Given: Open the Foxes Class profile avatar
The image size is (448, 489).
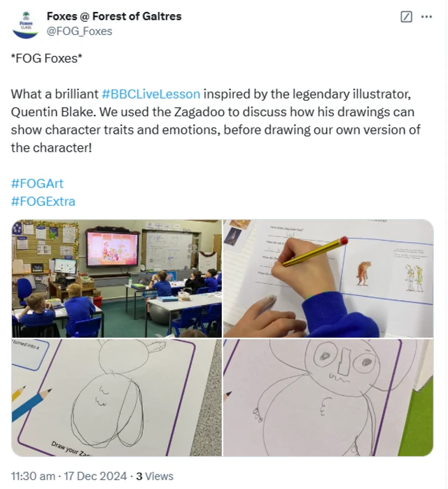Looking at the screenshot, I should click(x=25, y=24).
